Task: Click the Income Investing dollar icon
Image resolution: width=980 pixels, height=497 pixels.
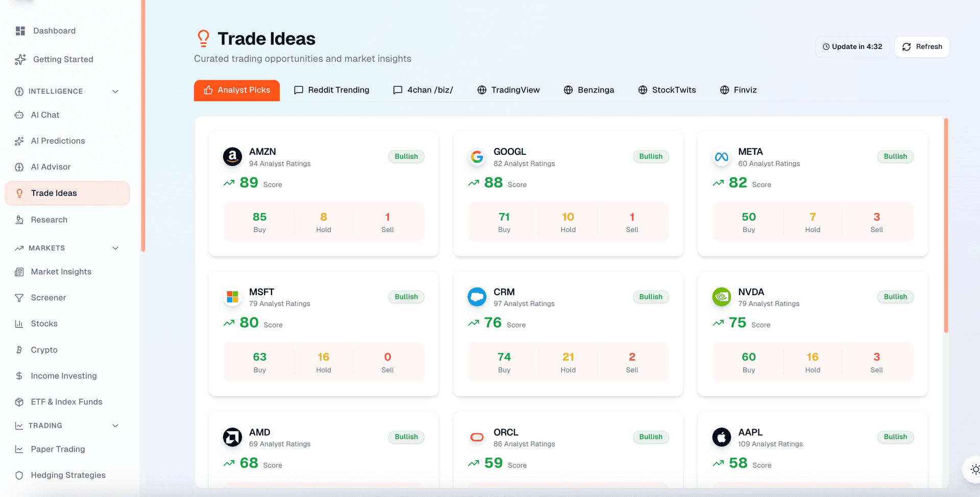Action: click(19, 376)
